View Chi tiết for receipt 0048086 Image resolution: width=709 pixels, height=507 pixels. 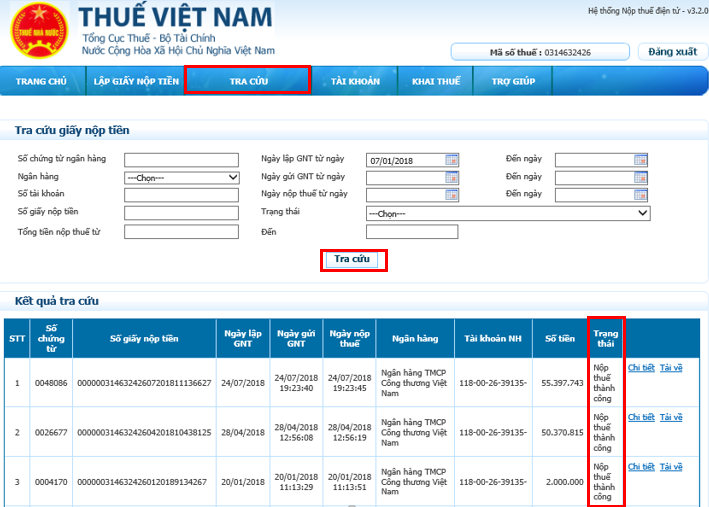(641, 368)
